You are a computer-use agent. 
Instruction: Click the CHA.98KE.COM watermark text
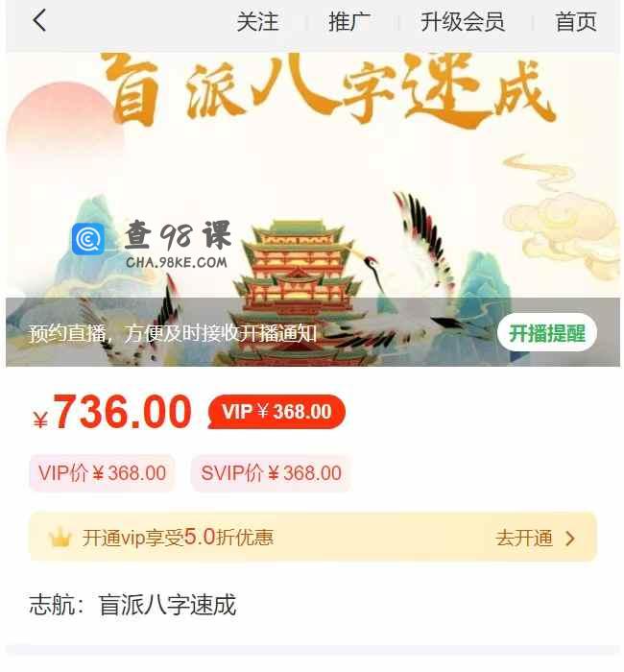click(x=176, y=262)
